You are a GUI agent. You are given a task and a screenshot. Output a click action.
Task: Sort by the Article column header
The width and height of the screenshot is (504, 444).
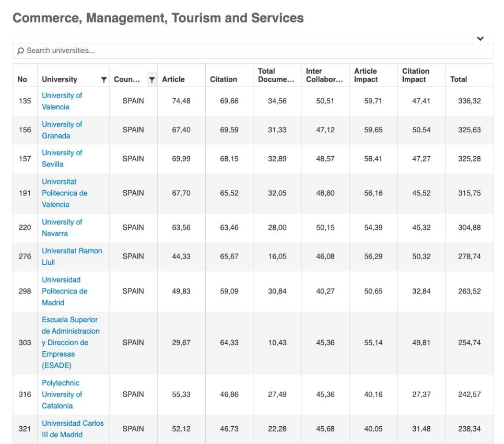173,79
